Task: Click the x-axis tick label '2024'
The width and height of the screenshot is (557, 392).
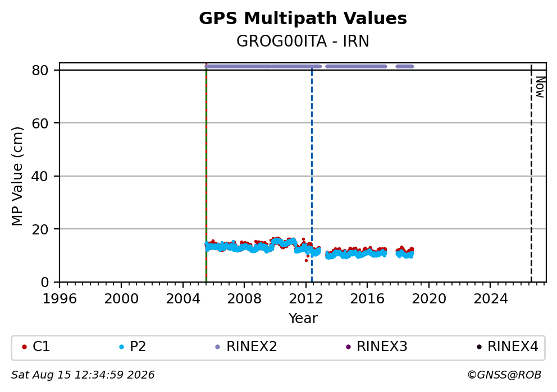Action: tap(490, 299)
